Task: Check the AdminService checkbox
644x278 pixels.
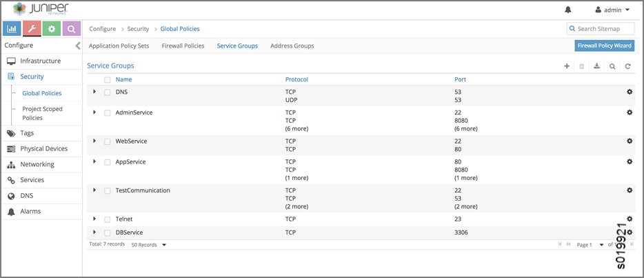Action: click(x=108, y=112)
